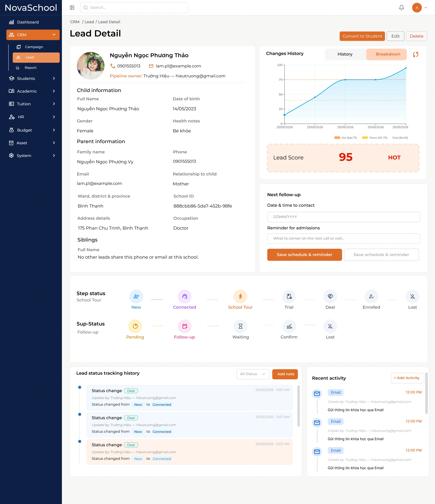Click the notification bell icon

coord(401,8)
